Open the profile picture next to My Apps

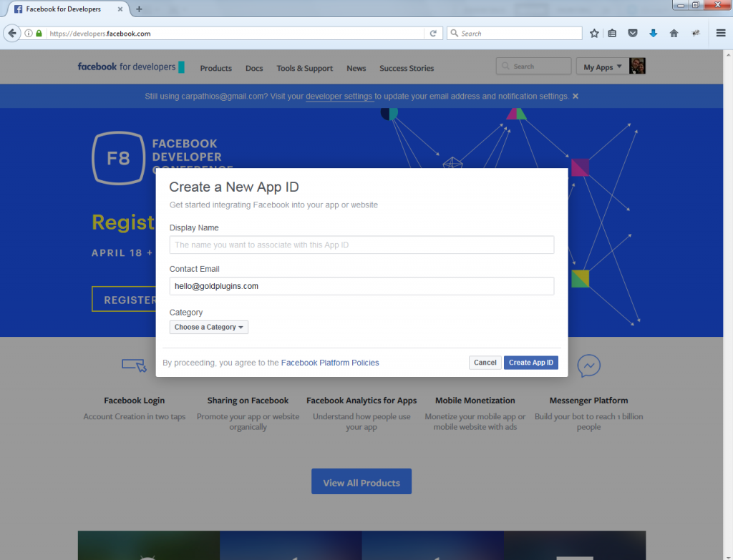click(637, 65)
